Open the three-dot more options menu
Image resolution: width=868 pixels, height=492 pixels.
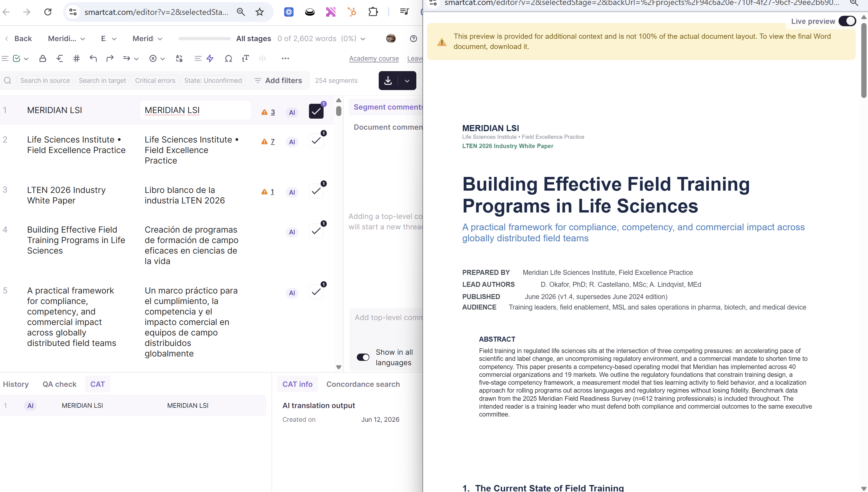(286, 59)
